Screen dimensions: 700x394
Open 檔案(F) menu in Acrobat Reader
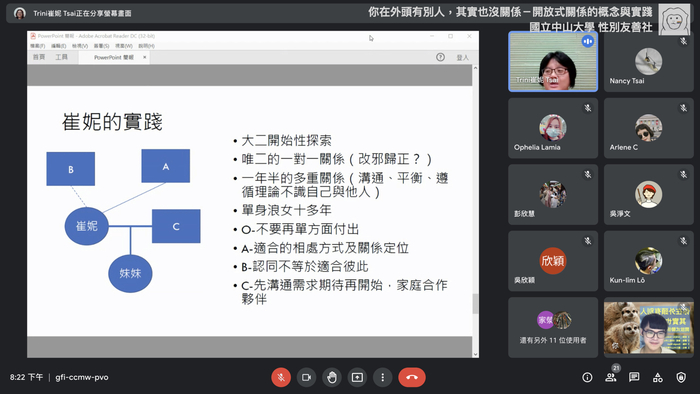pos(38,46)
